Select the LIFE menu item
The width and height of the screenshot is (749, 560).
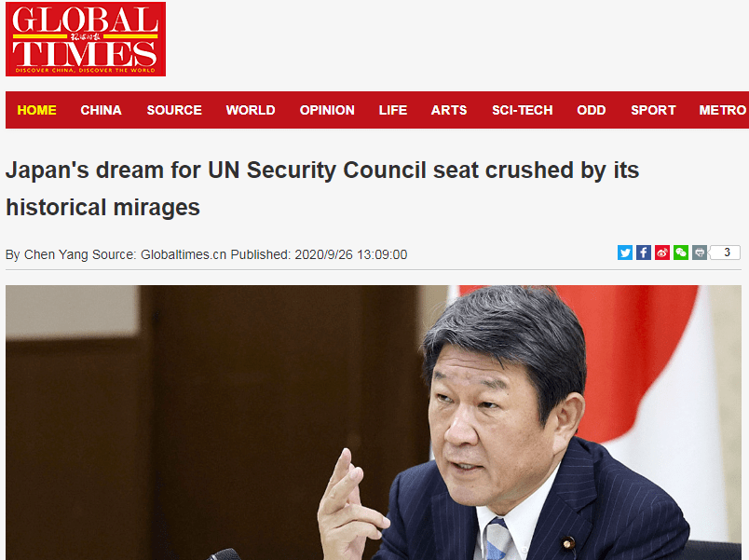[392, 110]
